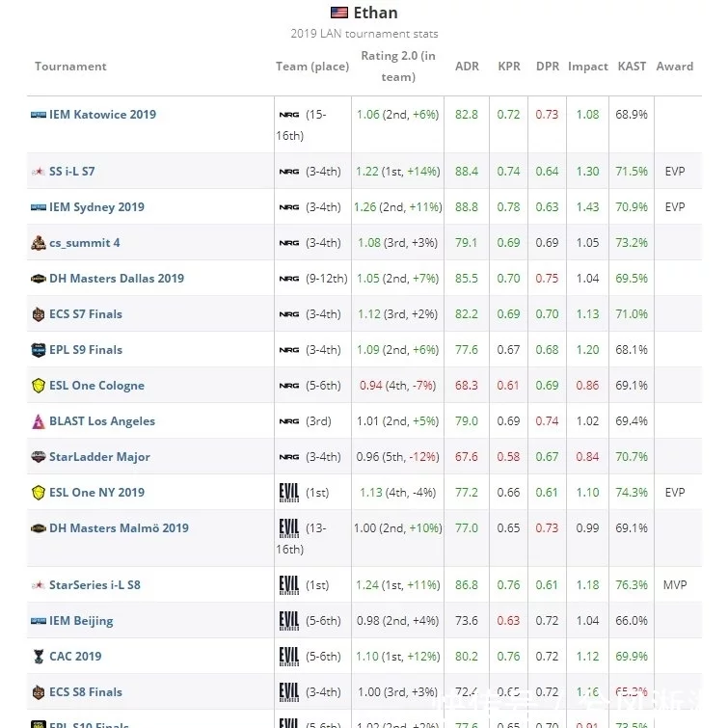
Task: Click the ECS S7 Finals logo
Action: click(39, 314)
